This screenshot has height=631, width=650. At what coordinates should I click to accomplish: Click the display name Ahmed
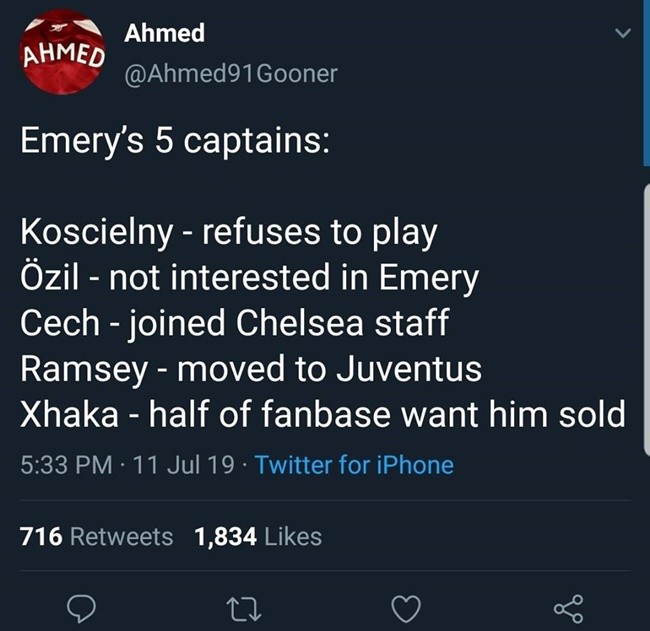(164, 33)
